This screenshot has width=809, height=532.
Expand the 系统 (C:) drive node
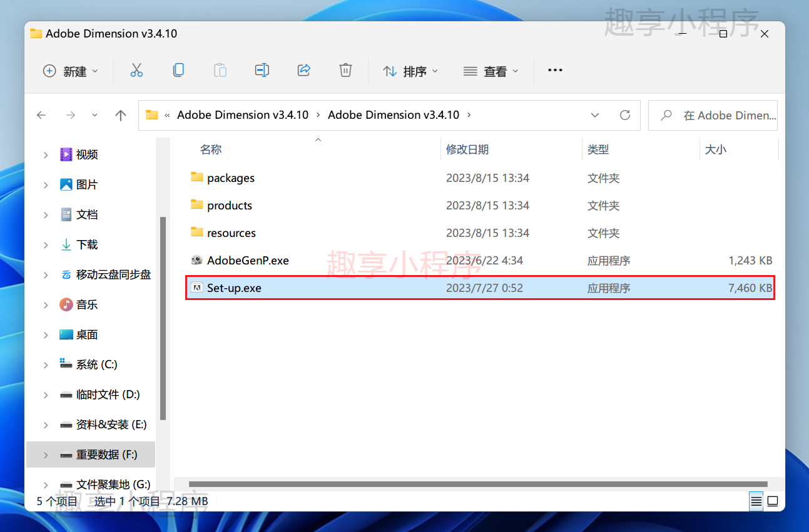coord(46,365)
